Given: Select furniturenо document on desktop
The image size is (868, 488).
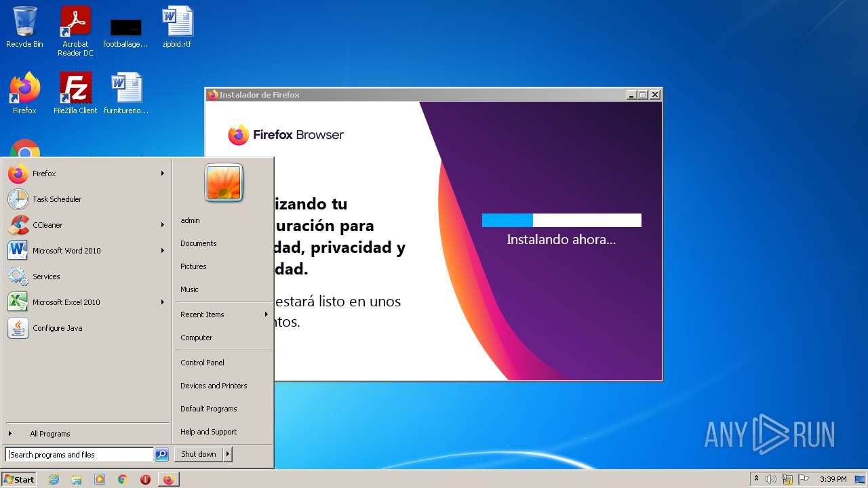Looking at the screenshot, I should click(x=126, y=94).
